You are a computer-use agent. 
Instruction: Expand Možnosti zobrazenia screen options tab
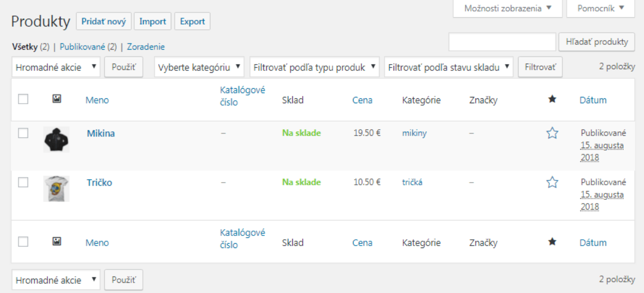(x=507, y=8)
